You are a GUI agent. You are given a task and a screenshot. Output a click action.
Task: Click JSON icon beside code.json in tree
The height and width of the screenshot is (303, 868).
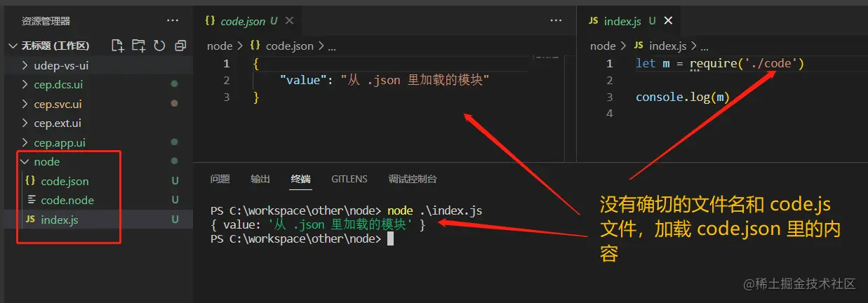pos(30,181)
